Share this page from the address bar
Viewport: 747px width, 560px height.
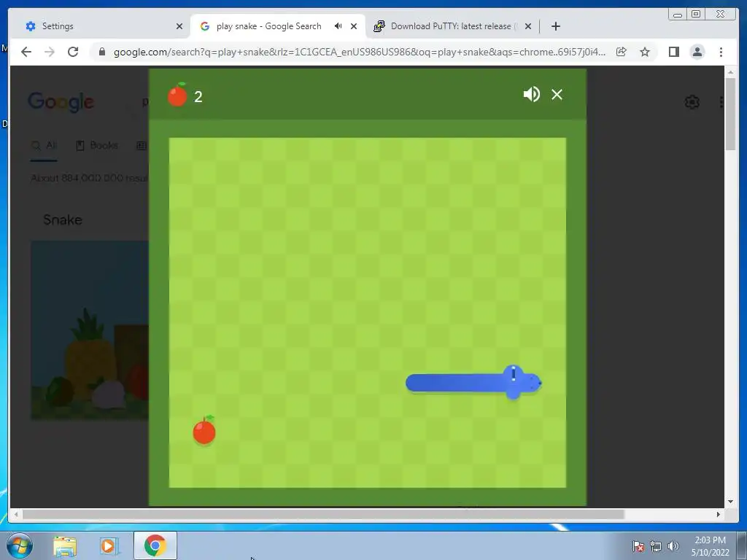coord(622,52)
